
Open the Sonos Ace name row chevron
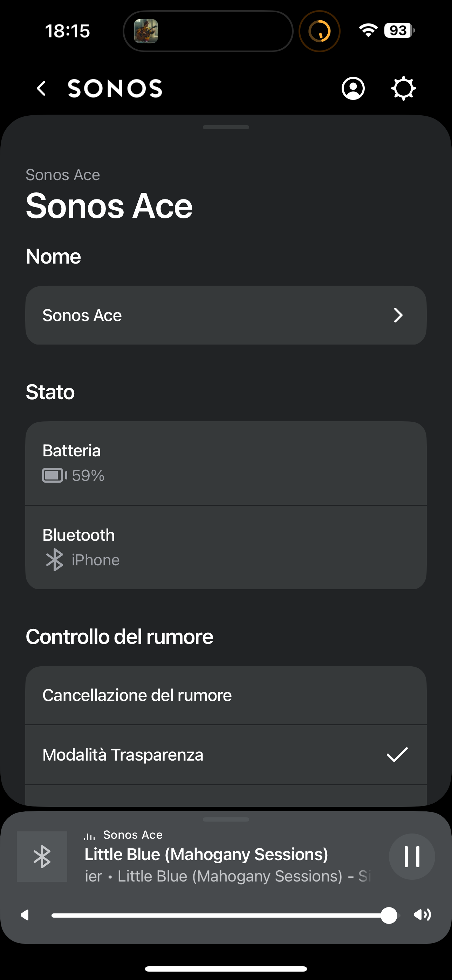[398, 315]
